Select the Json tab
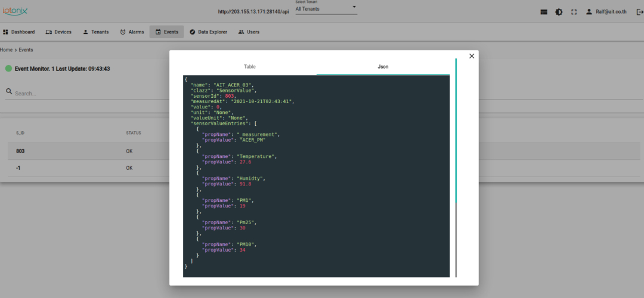The height and width of the screenshot is (298, 644). 383,67
